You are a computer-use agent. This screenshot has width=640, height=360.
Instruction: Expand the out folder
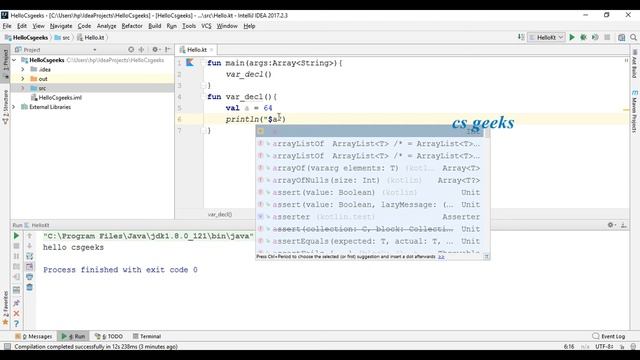(23, 79)
